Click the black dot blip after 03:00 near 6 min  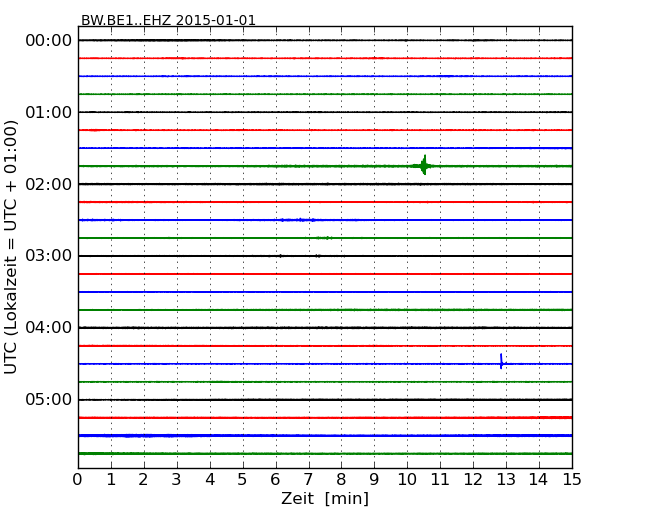click(281, 256)
